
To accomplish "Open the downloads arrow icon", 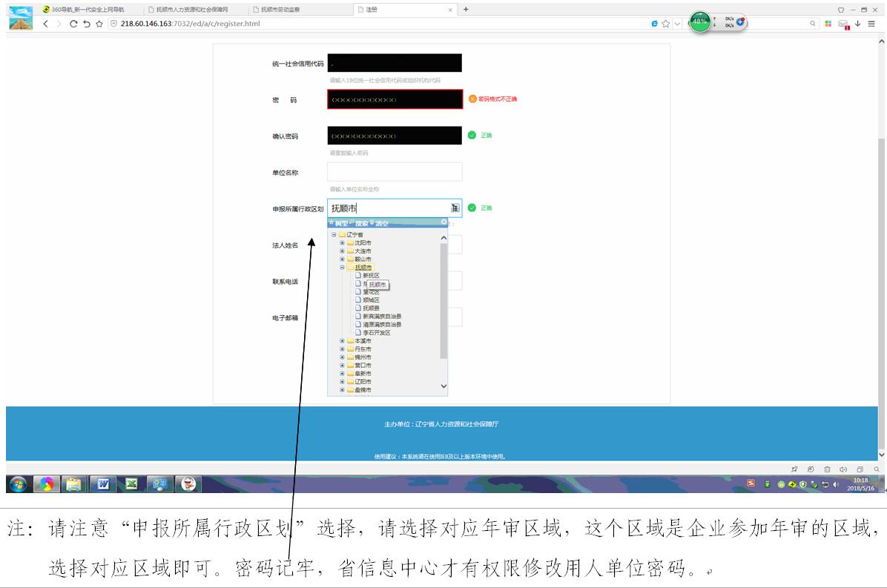I will tap(857, 24).
